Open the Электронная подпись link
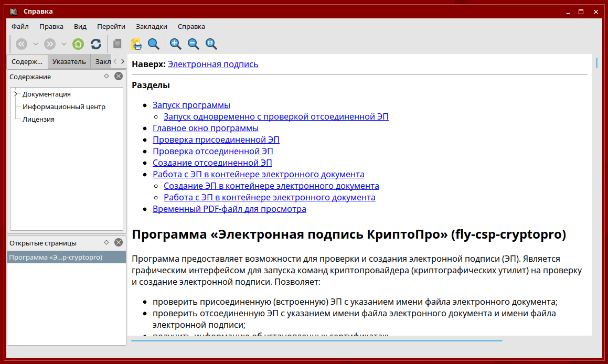 [x=213, y=64]
